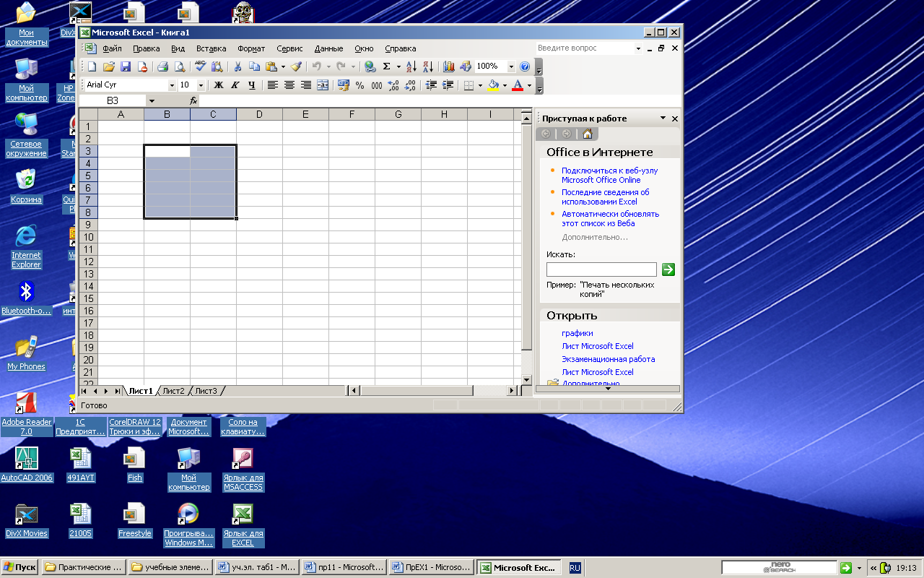The height and width of the screenshot is (578, 924).
Task: Toggle bold formatting (Ж)
Action: pyautogui.click(x=219, y=85)
